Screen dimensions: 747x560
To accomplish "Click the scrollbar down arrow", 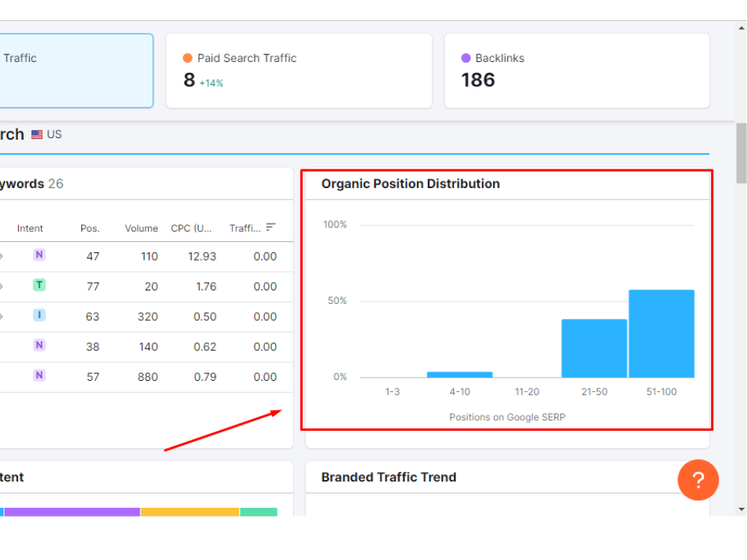I will [x=741, y=509].
